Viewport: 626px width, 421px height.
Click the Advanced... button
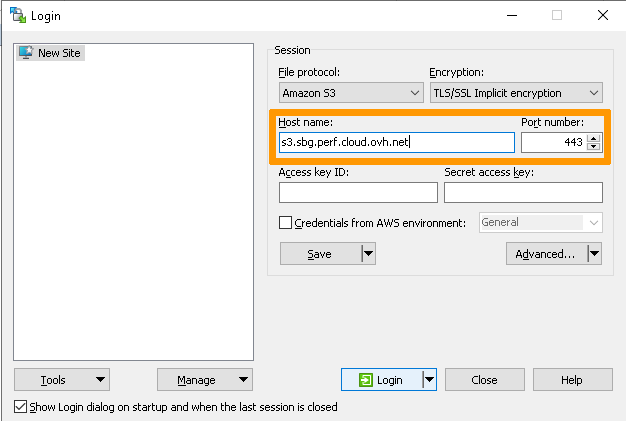[545, 254]
